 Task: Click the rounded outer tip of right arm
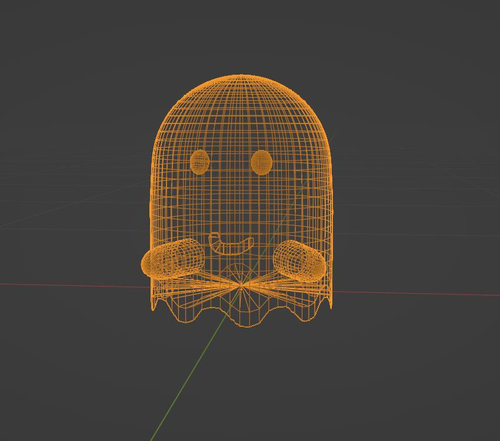point(321,269)
